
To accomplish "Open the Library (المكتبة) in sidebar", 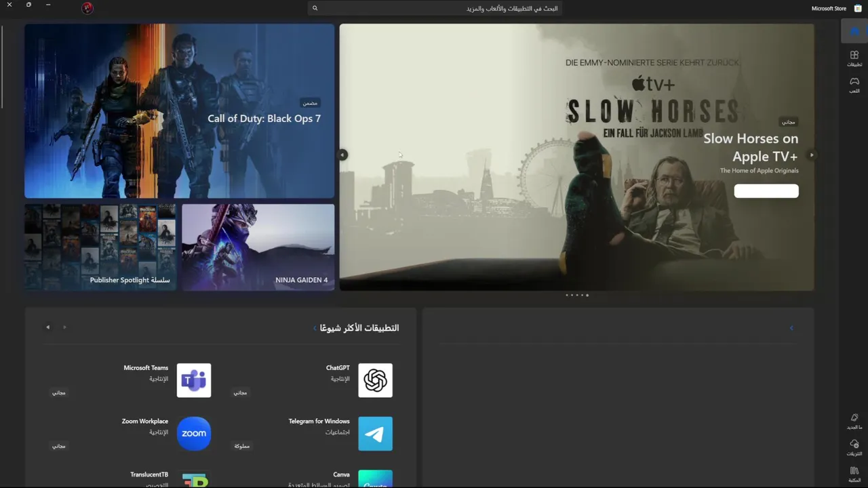I will (x=854, y=474).
